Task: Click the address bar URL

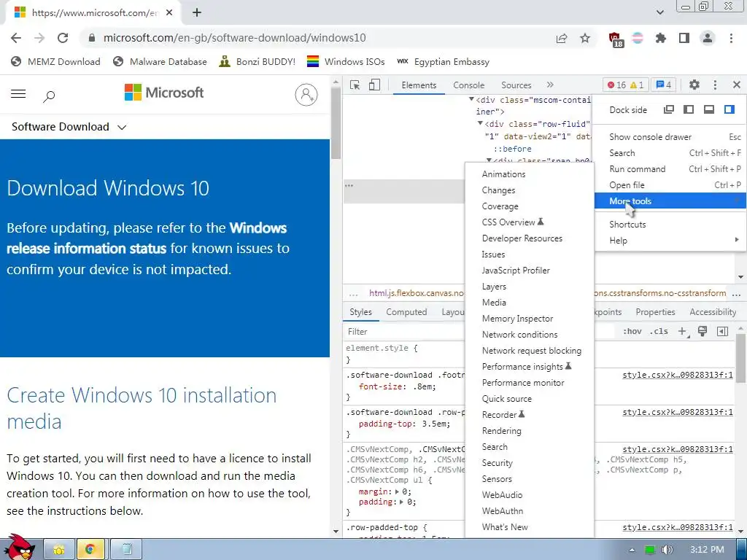Action: point(234,38)
